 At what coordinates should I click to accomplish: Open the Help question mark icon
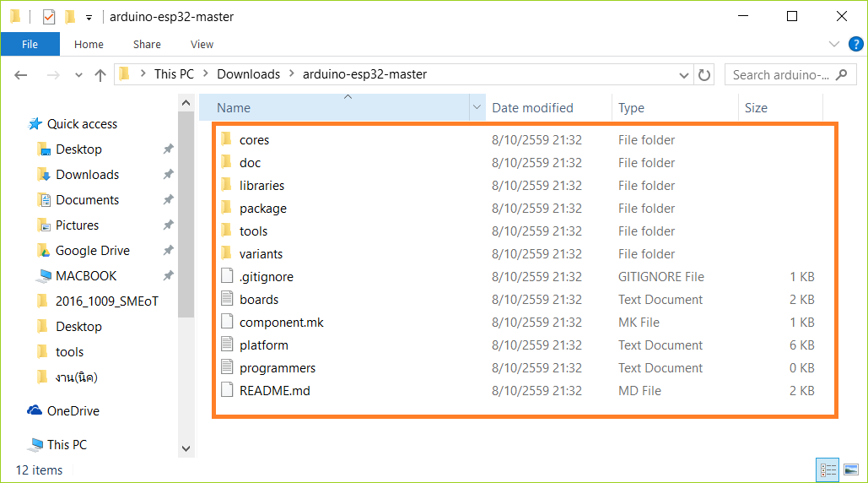point(856,44)
